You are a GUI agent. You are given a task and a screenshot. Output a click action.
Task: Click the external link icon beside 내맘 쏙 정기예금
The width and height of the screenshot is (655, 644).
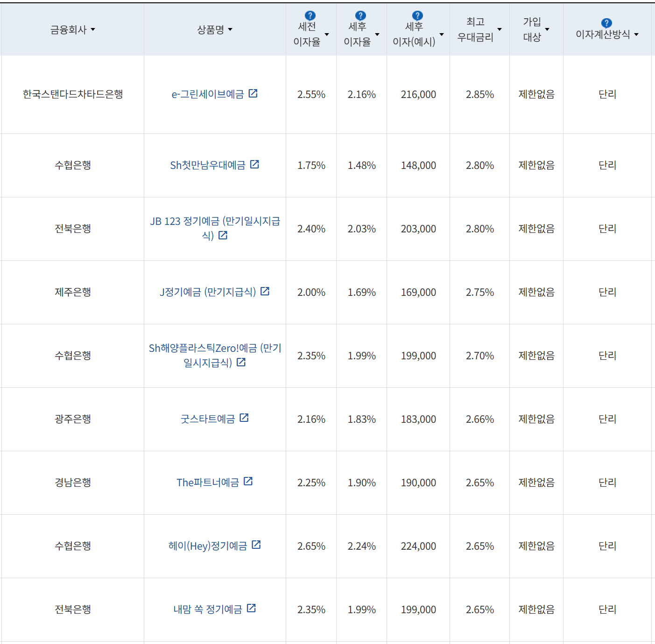252,608
